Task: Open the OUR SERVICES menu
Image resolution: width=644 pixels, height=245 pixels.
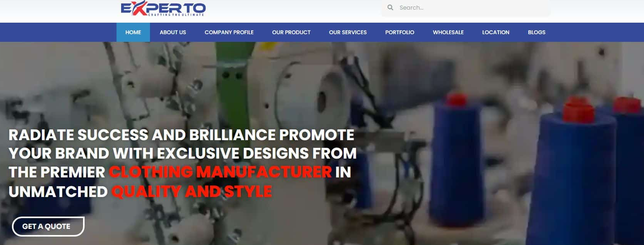Action: (x=348, y=32)
